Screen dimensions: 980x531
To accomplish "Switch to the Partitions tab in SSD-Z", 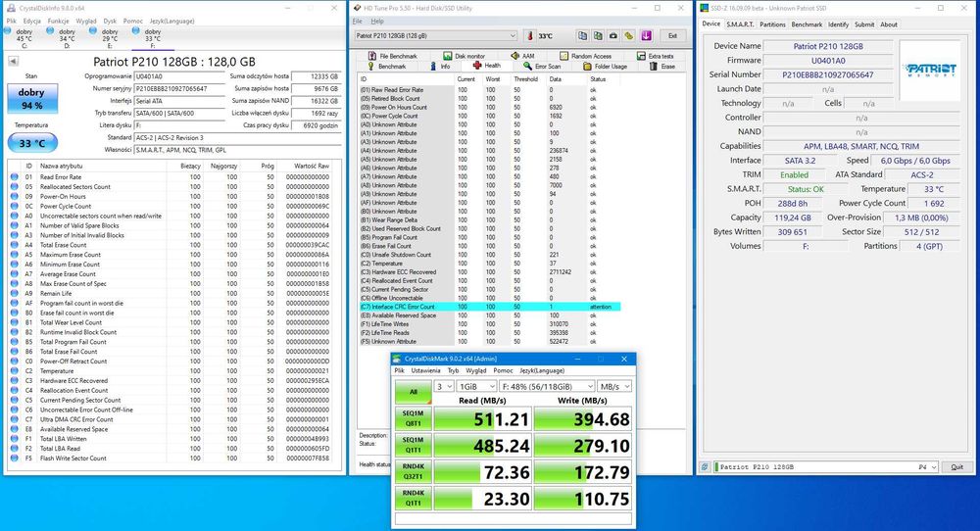I will click(x=772, y=24).
